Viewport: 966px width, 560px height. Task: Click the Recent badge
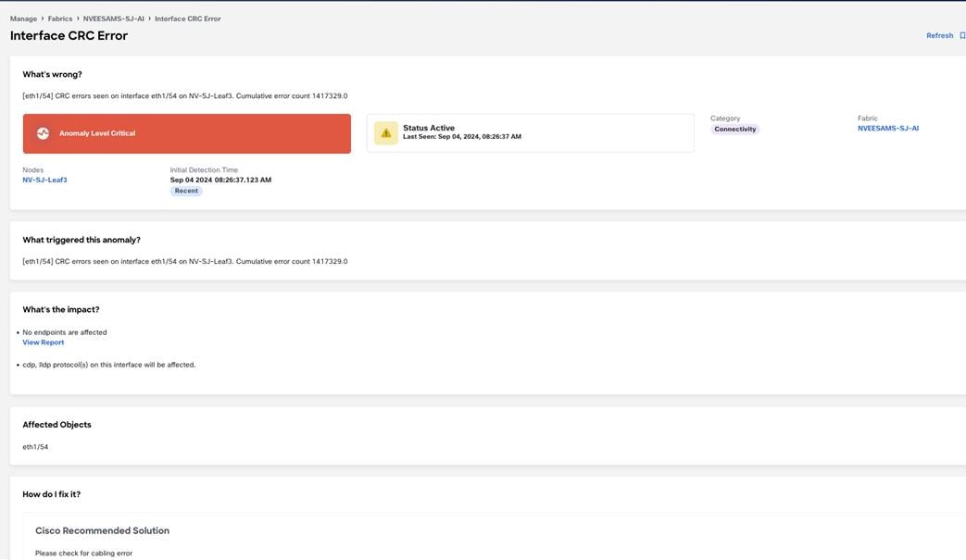coord(186,191)
